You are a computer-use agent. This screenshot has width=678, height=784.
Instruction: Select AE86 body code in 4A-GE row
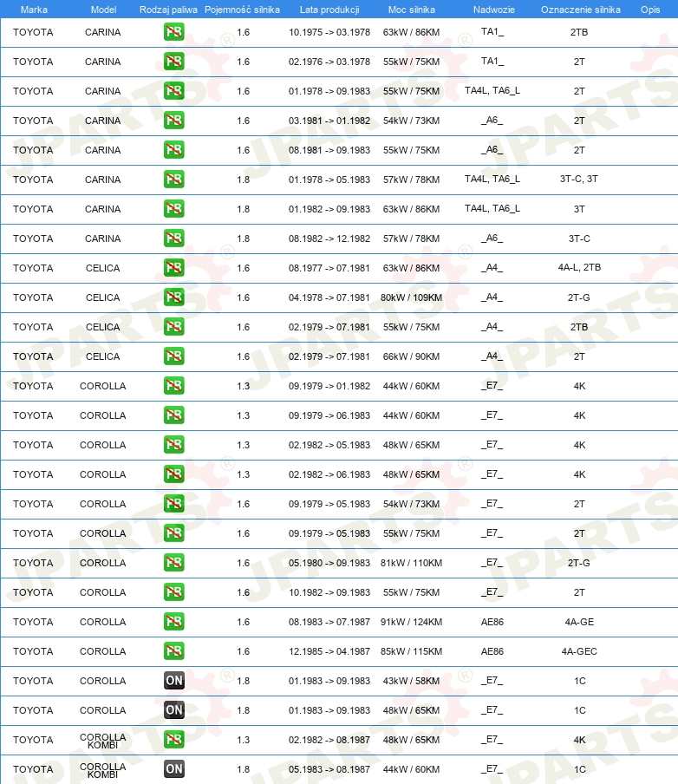[492, 623]
